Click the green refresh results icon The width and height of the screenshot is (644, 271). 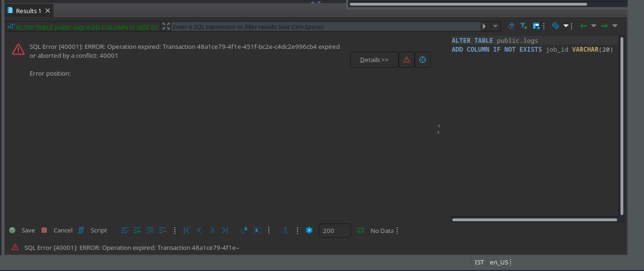pos(361,230)
